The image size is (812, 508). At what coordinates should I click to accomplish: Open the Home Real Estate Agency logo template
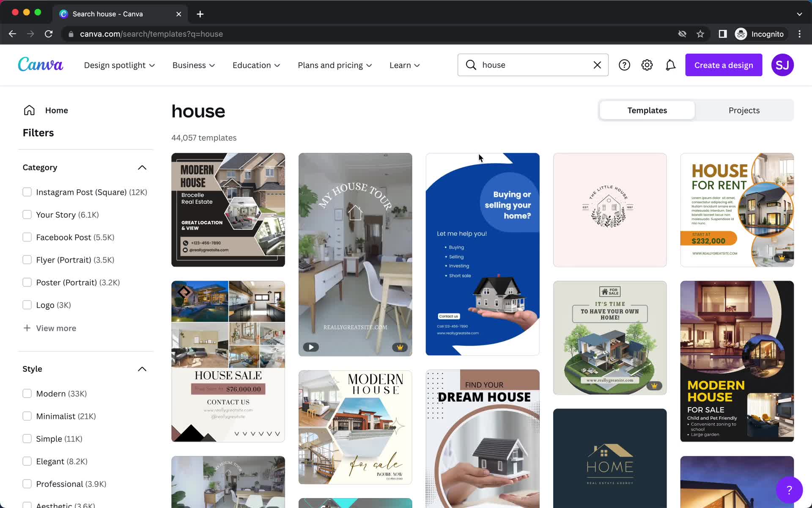click(610, 458)
